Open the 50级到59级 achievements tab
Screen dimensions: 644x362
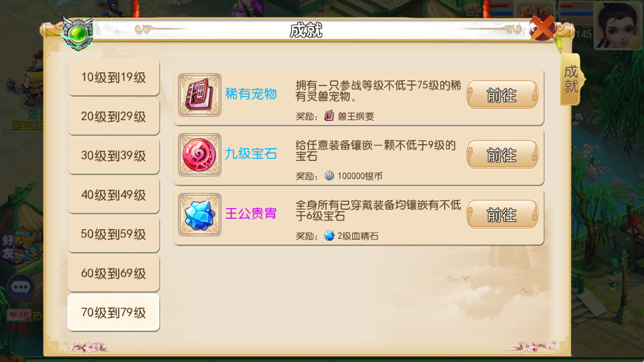pyautogui.click(x=114, y=234)
